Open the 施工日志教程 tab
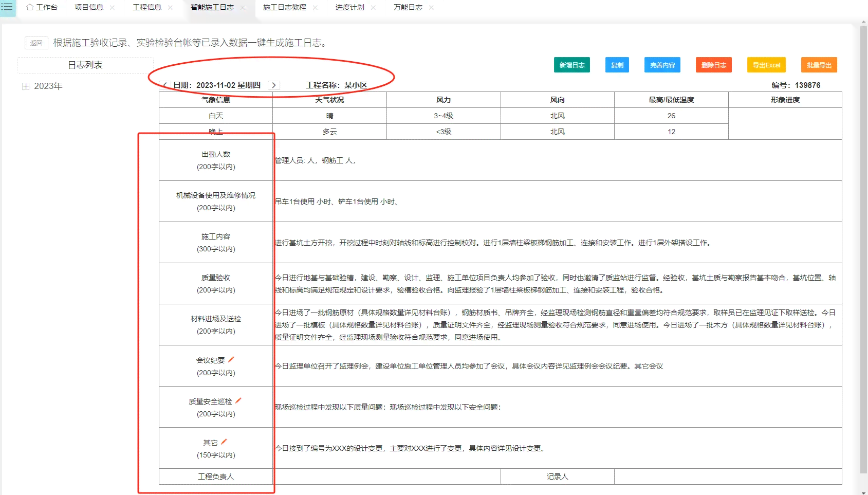The image size is (868, 495). tap(285, 7)
